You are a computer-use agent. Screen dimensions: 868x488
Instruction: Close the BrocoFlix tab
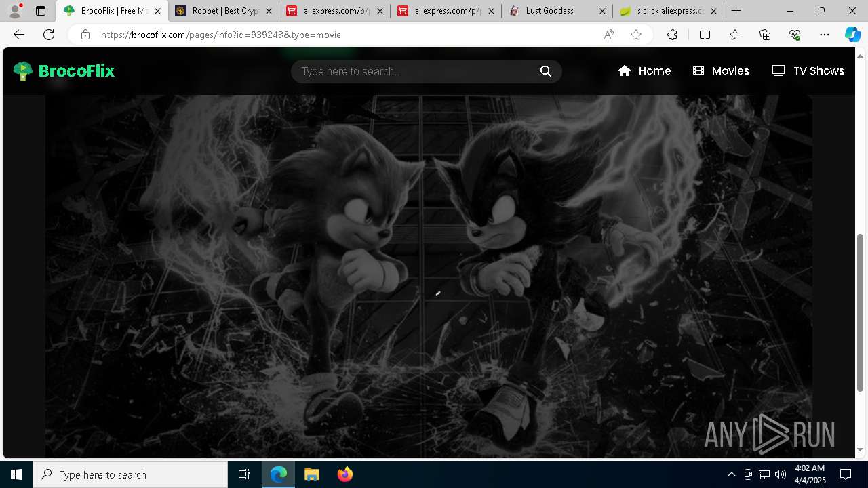[157, 11]
